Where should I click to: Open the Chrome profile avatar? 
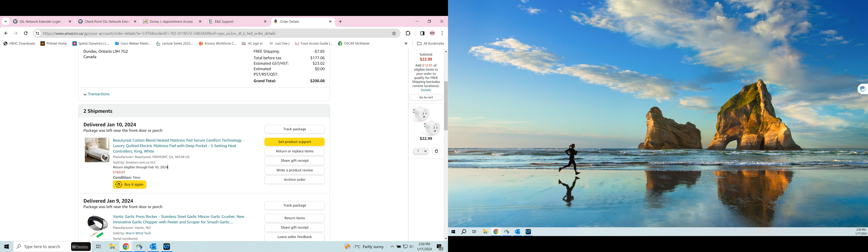(432, 33)
